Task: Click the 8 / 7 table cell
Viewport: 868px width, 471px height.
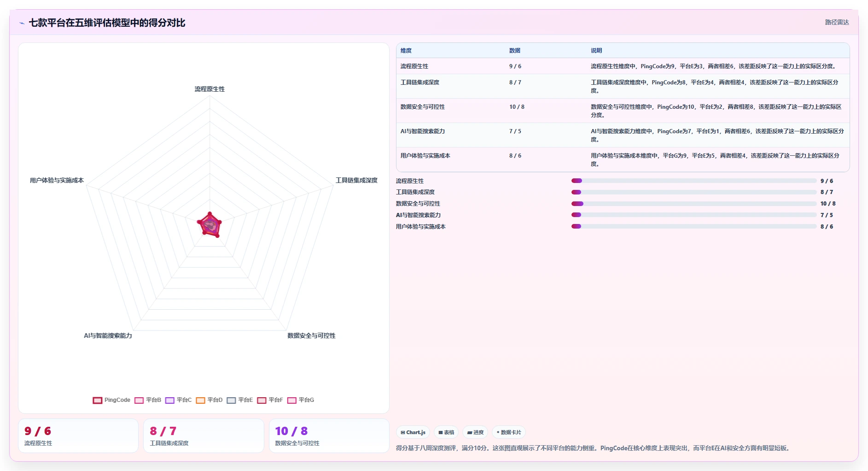Action: [515, 82]
